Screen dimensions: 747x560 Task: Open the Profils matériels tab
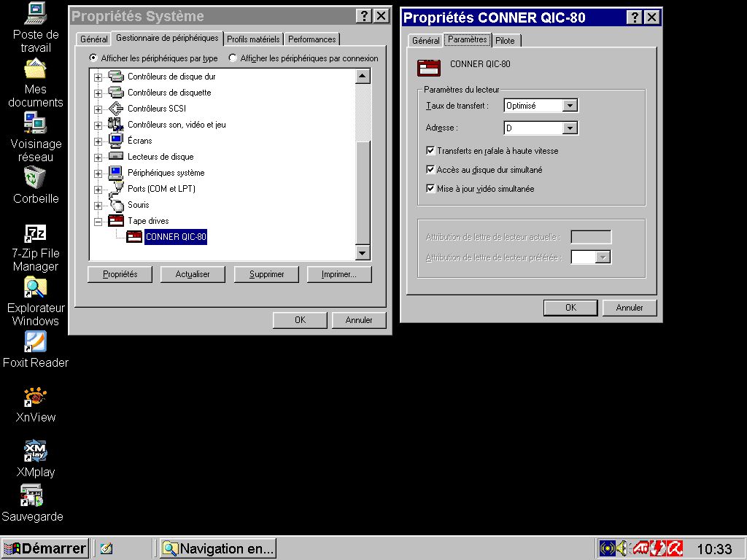[x=253, y=39]
